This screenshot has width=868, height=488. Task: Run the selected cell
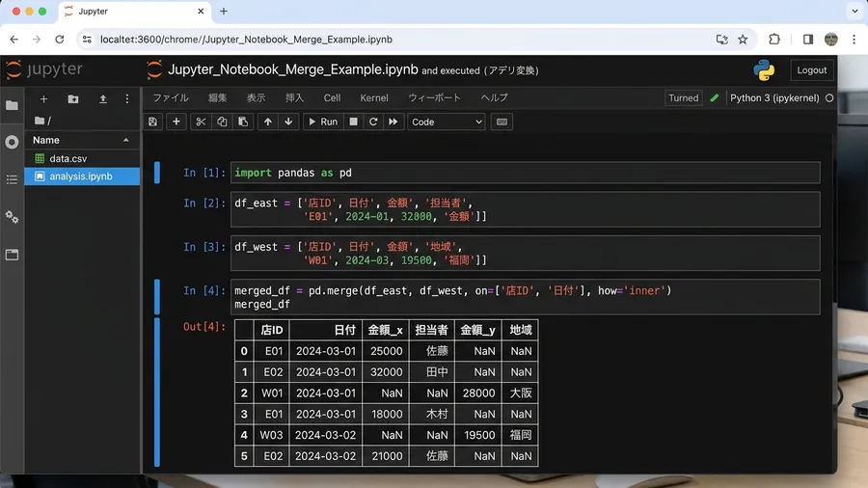click(323, 122)
